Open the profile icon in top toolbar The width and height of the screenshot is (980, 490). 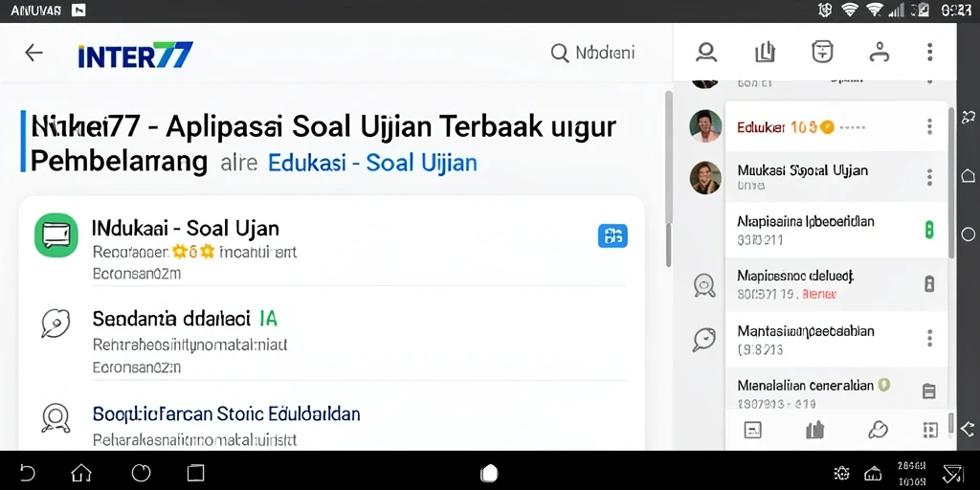[706, 53]
